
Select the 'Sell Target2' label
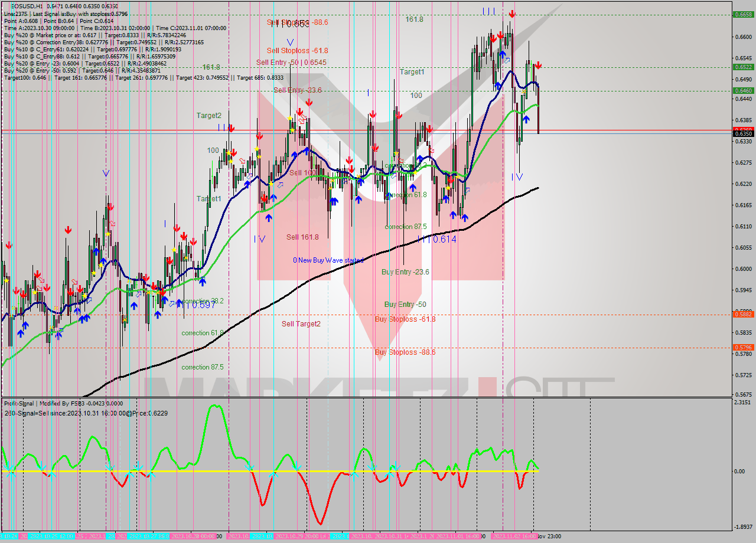(301, 324)
